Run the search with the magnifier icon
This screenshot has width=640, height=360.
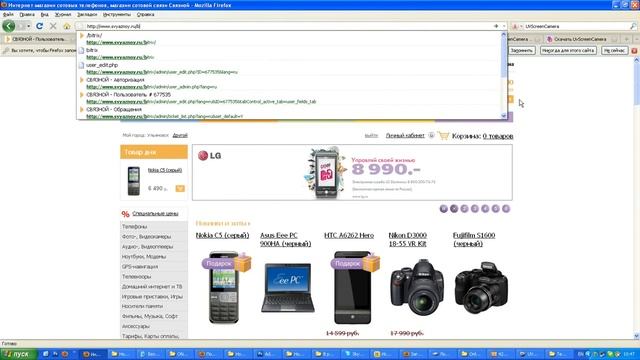(633, 26)
